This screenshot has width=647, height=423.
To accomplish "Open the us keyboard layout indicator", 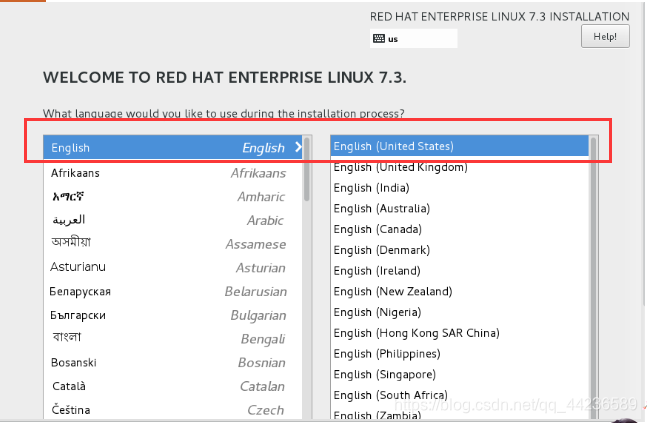I will (413, 38).
